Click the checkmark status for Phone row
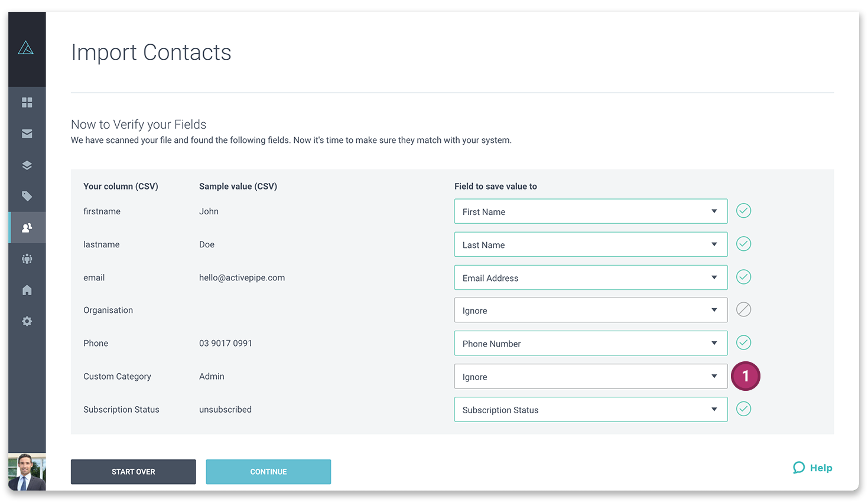Viewport: 868px width, 503px height. [x=744, y=342]
